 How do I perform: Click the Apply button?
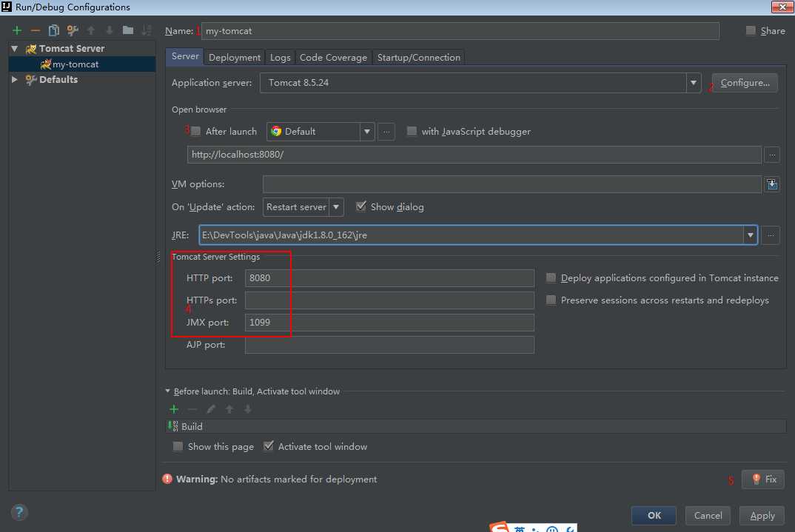pos(762,515)
